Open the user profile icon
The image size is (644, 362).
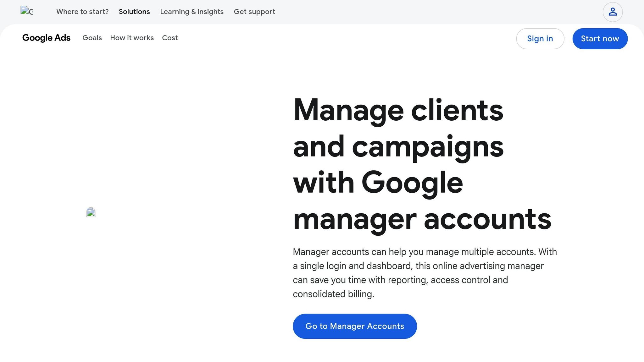(x=613, y=12)
